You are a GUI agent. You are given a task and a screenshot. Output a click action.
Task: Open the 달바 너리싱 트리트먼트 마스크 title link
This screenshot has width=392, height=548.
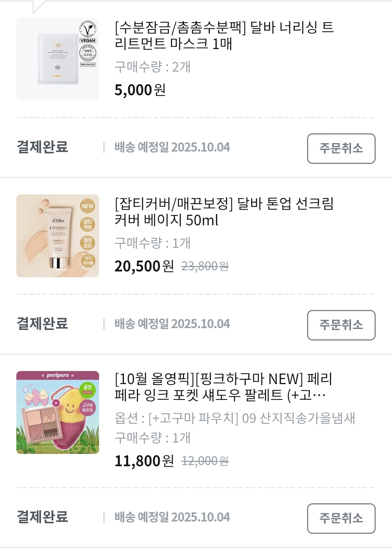[224, 35]
